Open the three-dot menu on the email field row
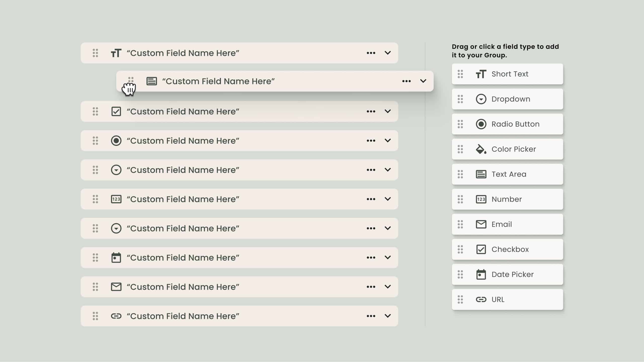 tap(371, 287)
